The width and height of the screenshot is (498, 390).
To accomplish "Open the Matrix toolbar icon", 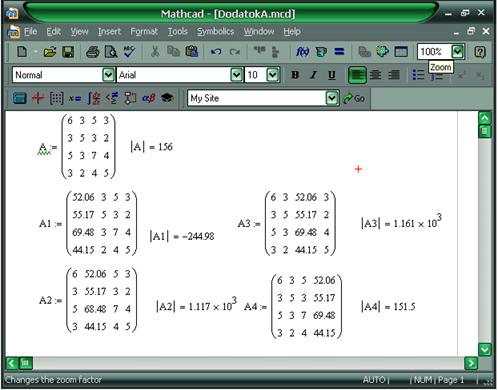I will [x=56, y=98].
